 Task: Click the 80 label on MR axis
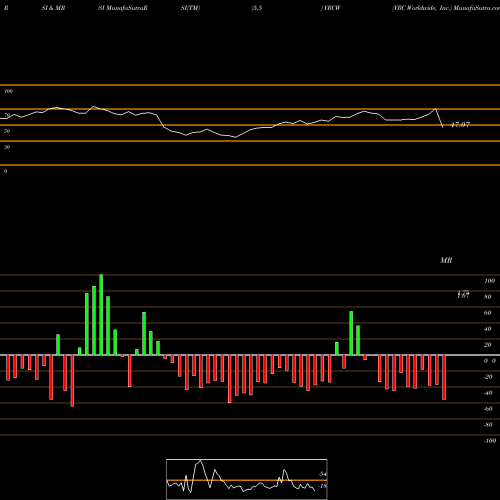tap(488, 297)
